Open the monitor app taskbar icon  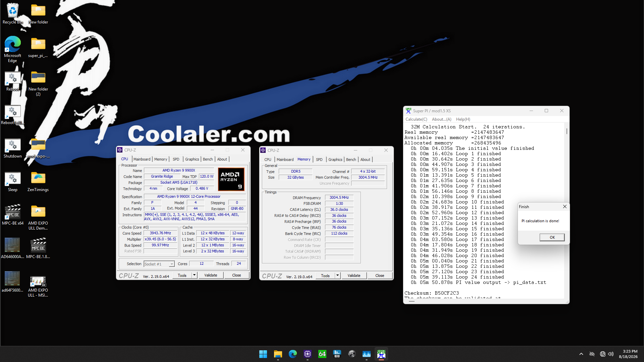(x=366, y=354)
